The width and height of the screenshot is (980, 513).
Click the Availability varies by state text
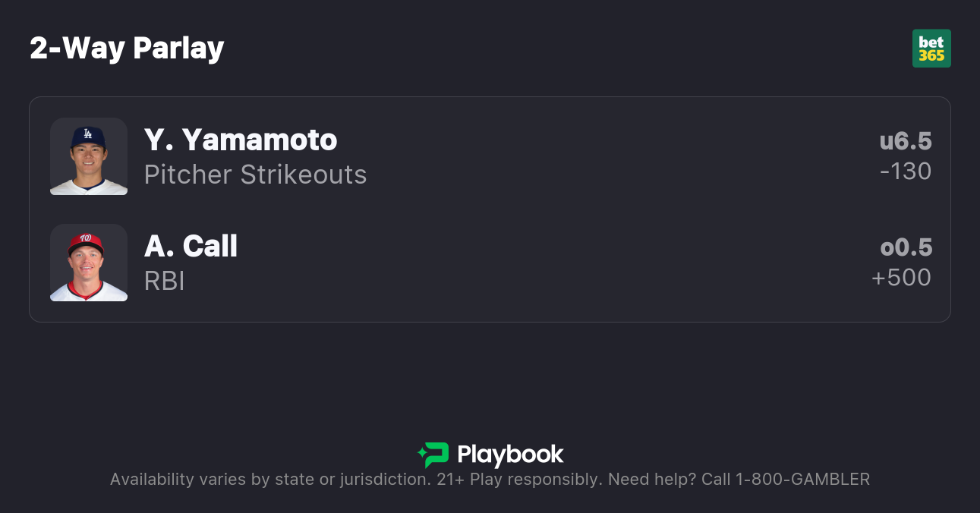coord(269,480)
